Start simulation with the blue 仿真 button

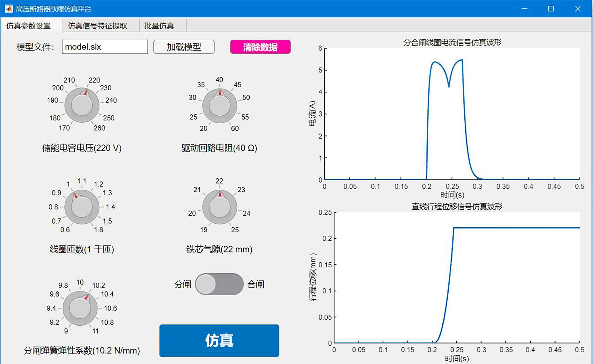[x=219, y=340]
